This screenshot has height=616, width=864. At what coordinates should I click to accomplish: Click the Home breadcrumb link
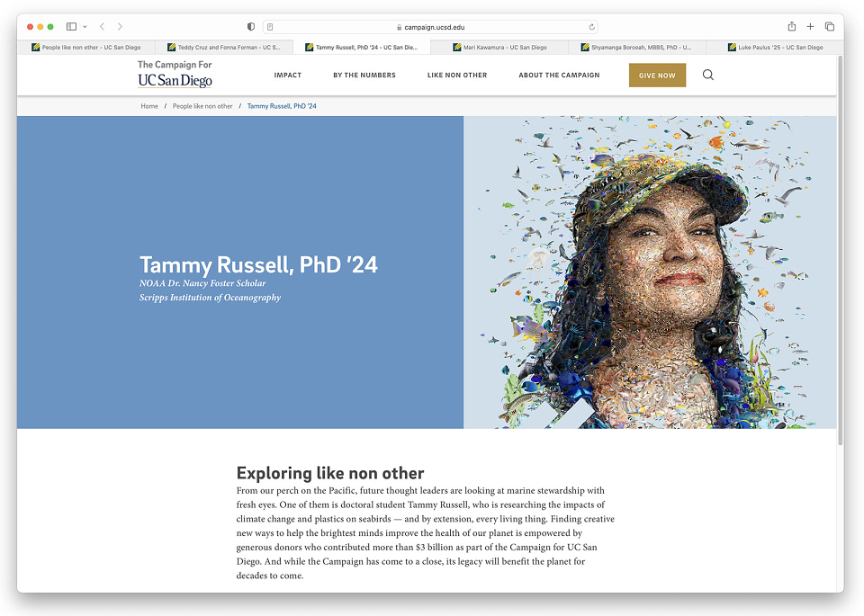tap(149, 106)
